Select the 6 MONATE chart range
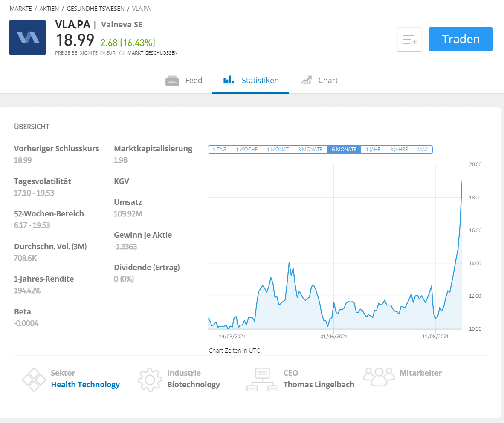Image resolution: width=504 pixels, height=423 pixels. (344, 150)
